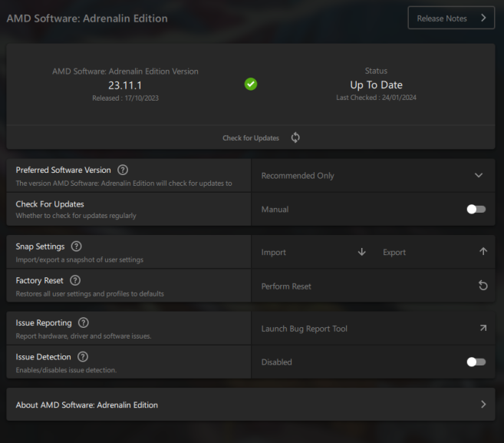504x443 pixels.
Task: Turn on the Issue Detection toggle
Action: point(476,362)
